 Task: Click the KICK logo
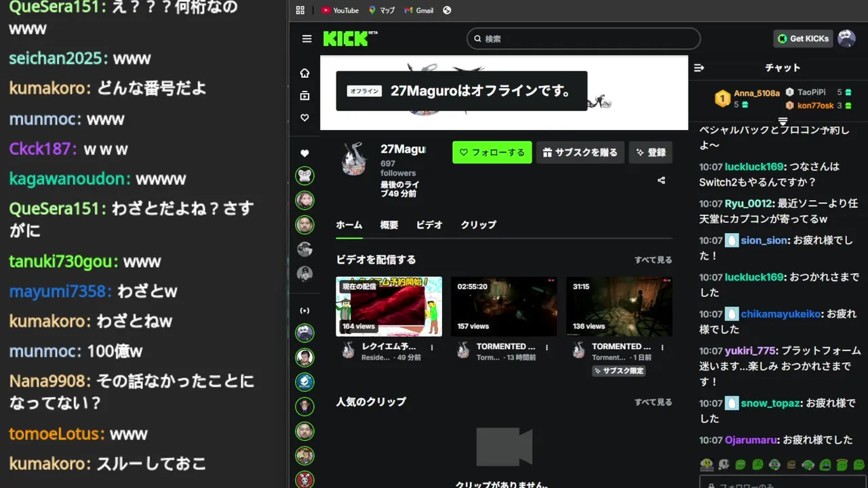point(350,39)
